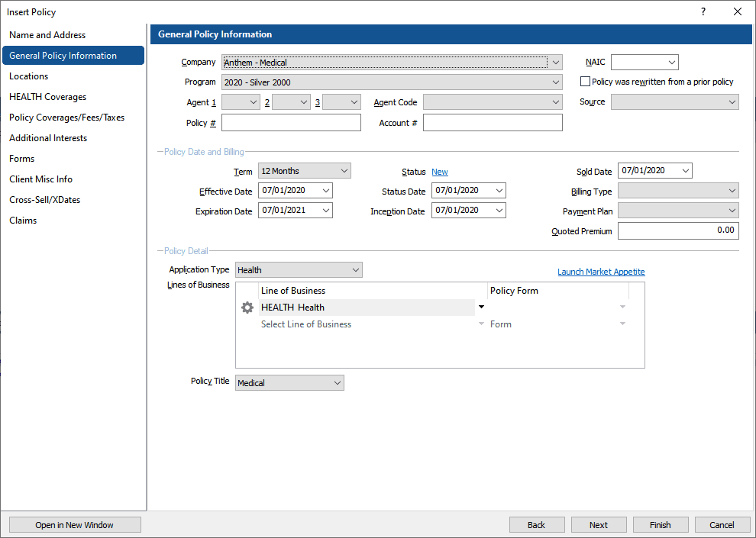This screenshot has width=756, height=538.
Task: Open the Source dropdown
Action: [x=732, y=102]
